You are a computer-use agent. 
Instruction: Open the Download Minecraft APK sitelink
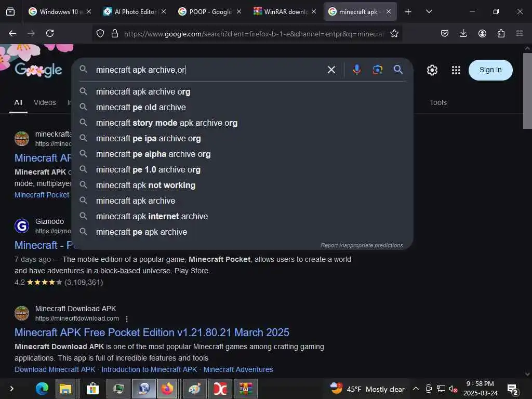[55, 369]
